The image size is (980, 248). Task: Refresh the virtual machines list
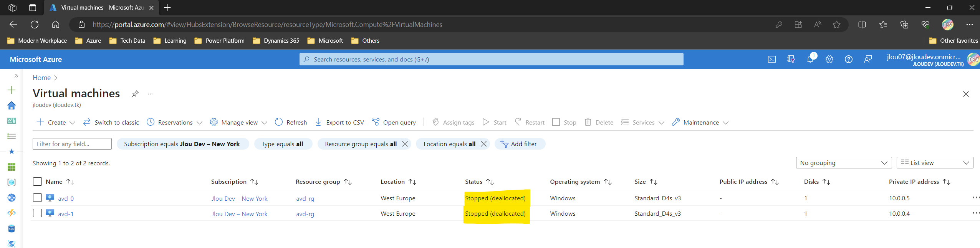291,122
